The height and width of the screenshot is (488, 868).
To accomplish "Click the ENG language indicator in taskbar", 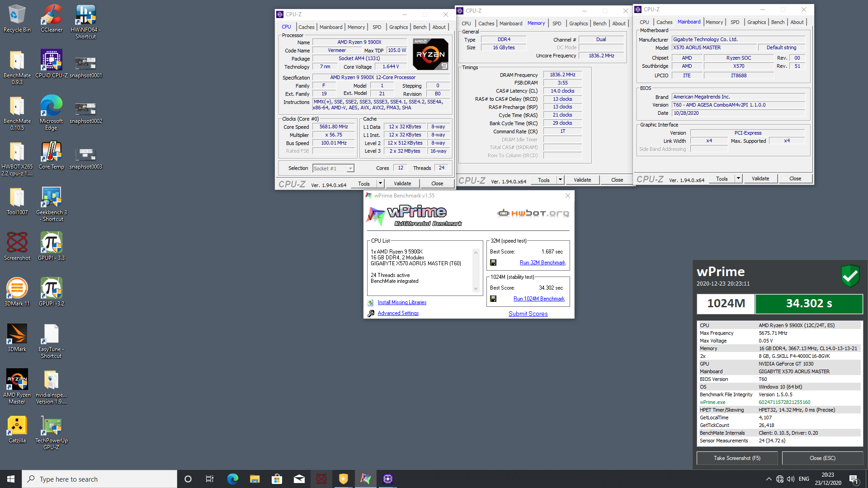I will click(x=804, y=479).
